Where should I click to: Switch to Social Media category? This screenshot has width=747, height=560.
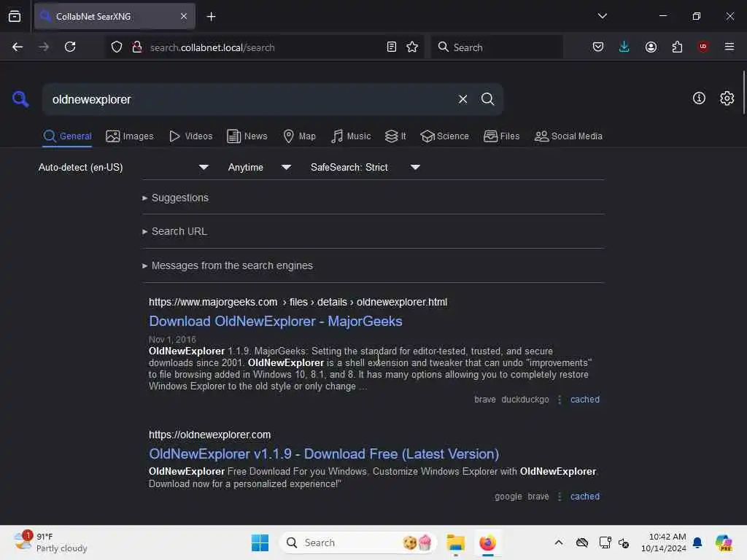568,136
